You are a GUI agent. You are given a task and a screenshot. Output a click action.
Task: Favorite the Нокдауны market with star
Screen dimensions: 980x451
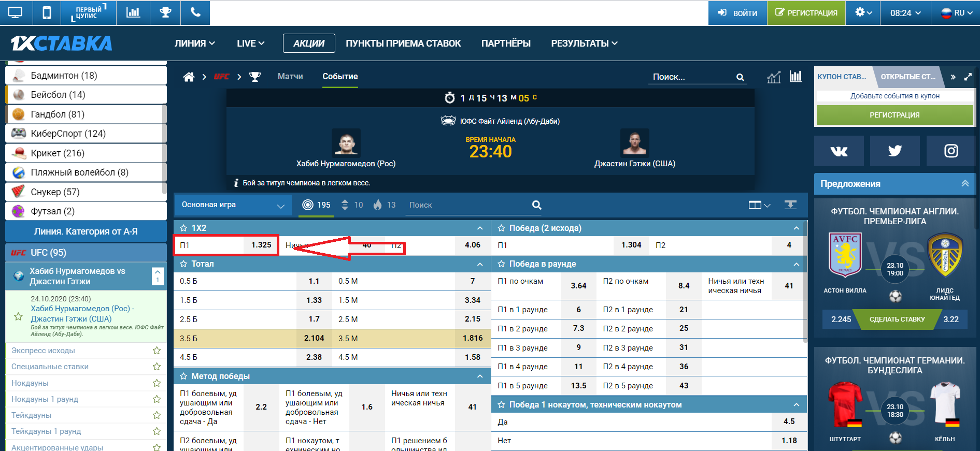pos(157,383)
